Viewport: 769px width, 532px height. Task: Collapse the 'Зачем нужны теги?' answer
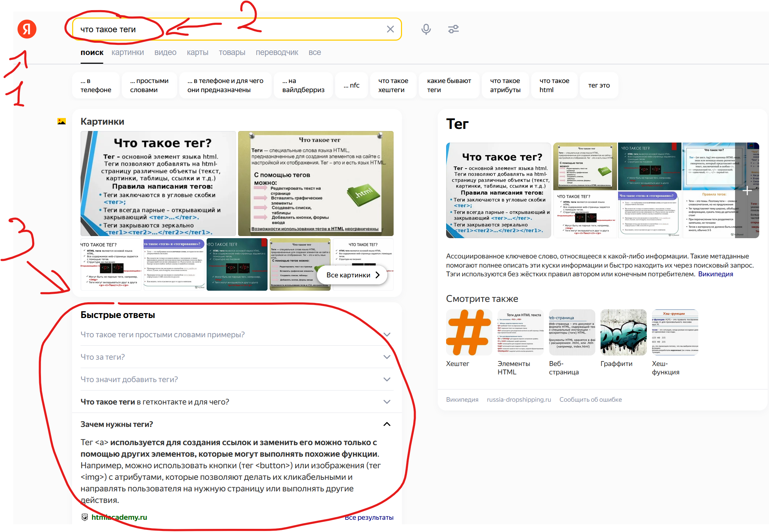(387, 424)
